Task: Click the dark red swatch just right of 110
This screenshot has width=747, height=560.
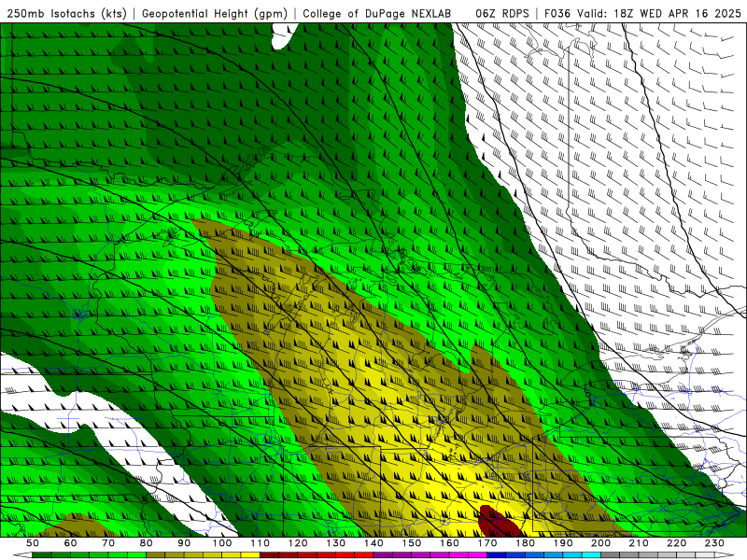Action: pos(270,555)
